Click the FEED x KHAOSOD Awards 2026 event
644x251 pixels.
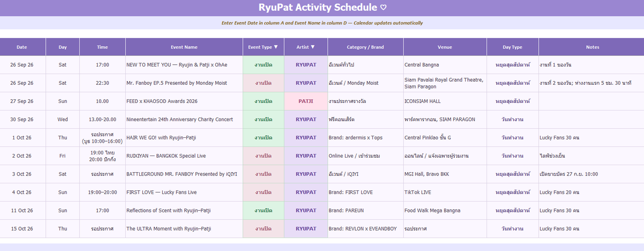click(184, 101)
